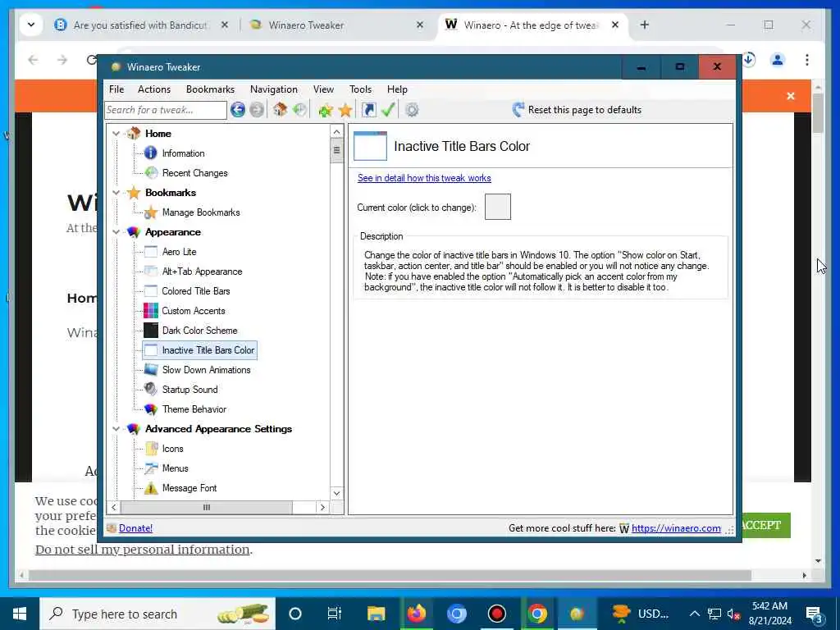This screenshot has width=840, height=630.
Task: Click the tree panel horizontal scrollbar thumb
Action: 206,507
